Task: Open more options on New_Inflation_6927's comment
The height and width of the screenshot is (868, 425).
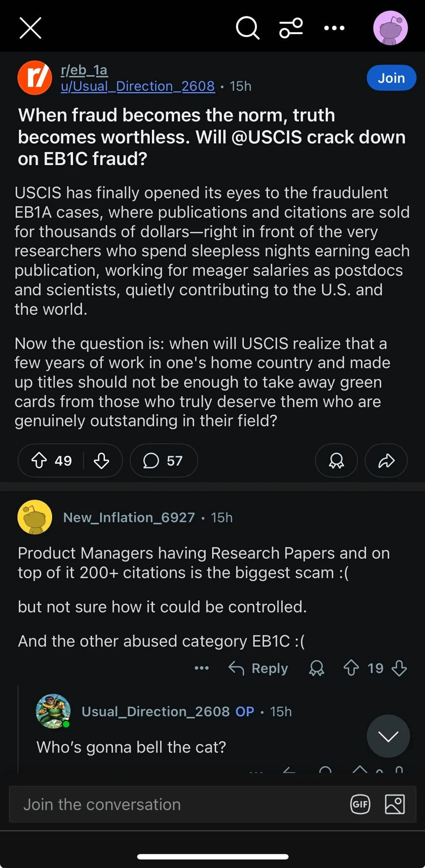Action: pyautogui.click(x=202, y=668)
